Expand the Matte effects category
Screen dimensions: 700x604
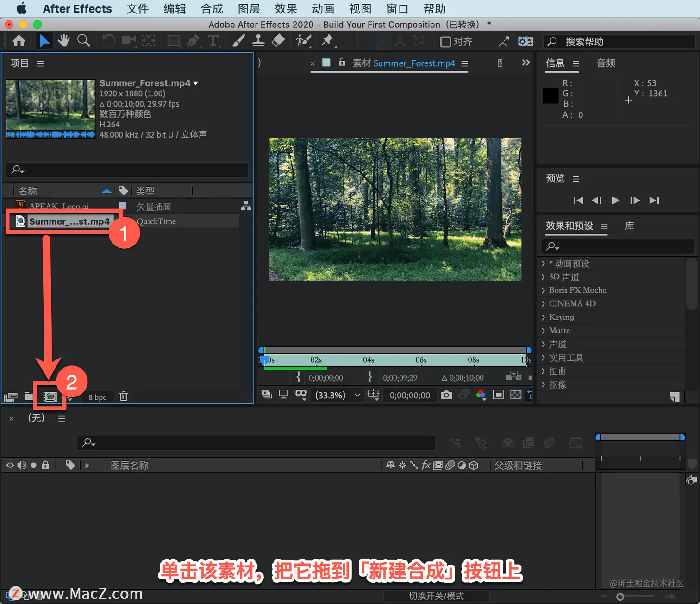pos(543,331)
